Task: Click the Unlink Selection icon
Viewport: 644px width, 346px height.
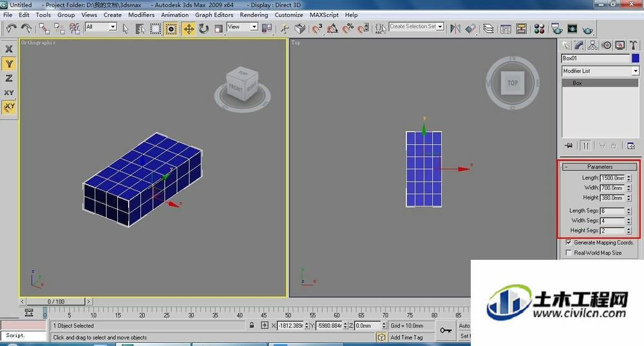Action: point(59,28)
